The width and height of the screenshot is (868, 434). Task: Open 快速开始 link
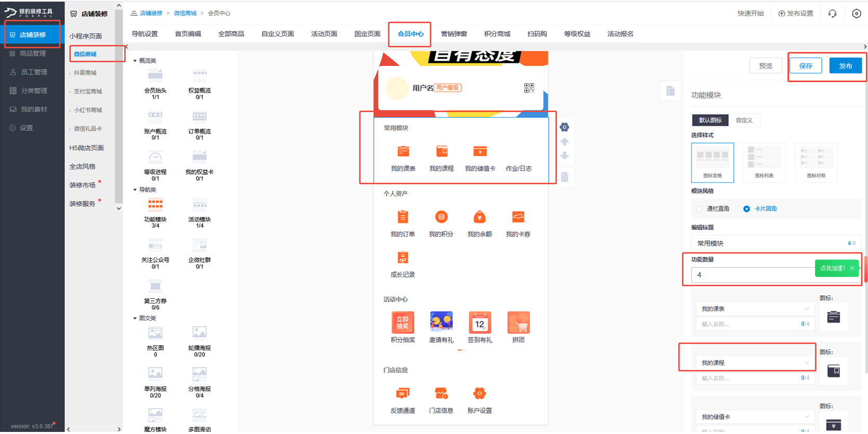[751, 14]
